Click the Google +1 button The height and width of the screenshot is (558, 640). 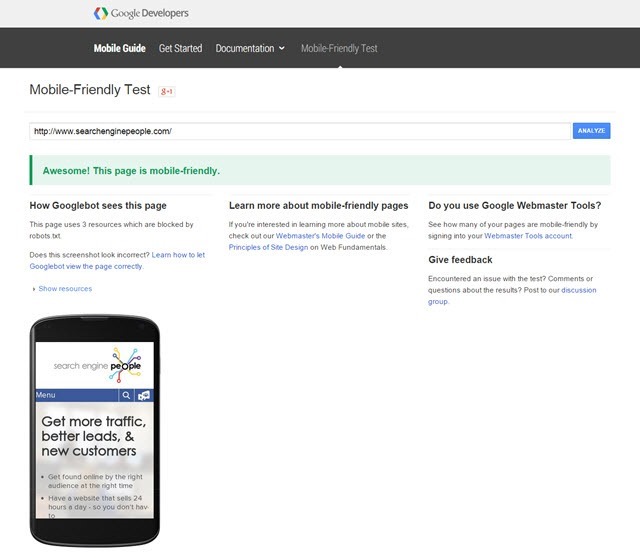click(168, 91)
